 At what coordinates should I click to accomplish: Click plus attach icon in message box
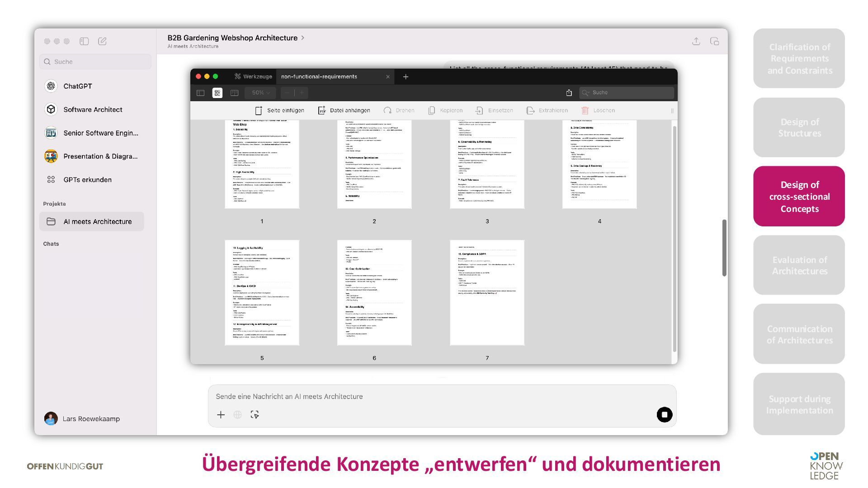(x=221, y=414)
